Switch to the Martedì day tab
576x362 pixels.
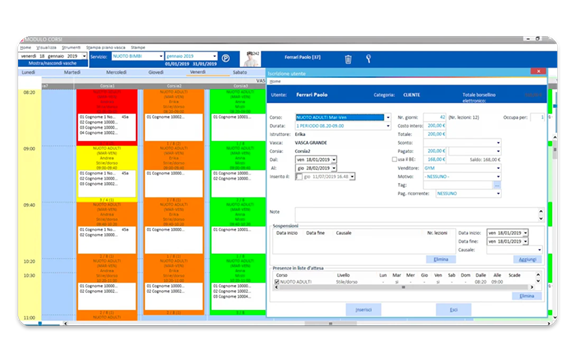click(x=72, y=72)
